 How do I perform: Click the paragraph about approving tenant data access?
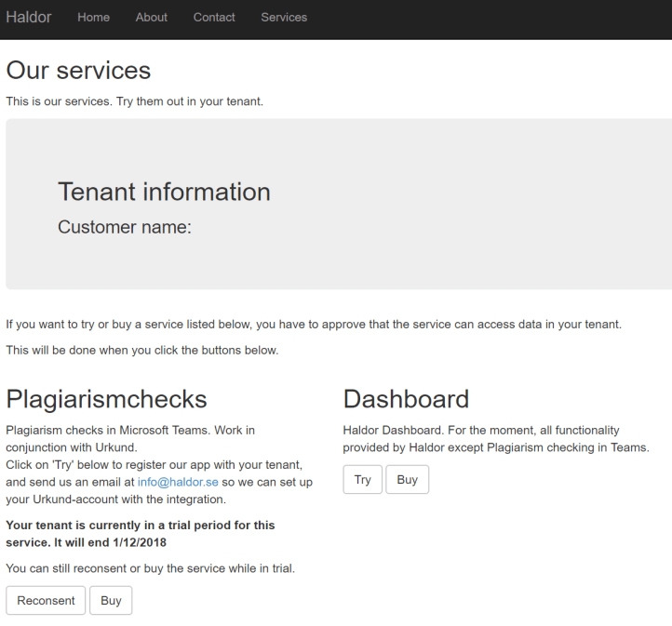click(x=313, y=324)
